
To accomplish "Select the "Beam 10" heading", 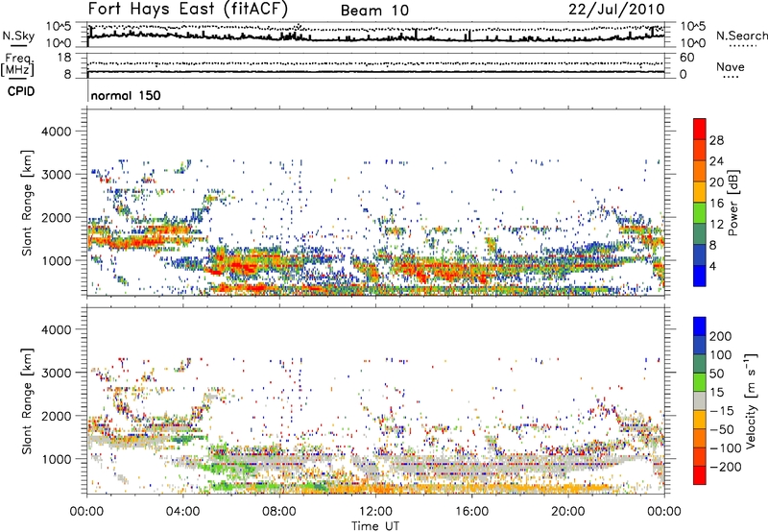I will point(374,11).
